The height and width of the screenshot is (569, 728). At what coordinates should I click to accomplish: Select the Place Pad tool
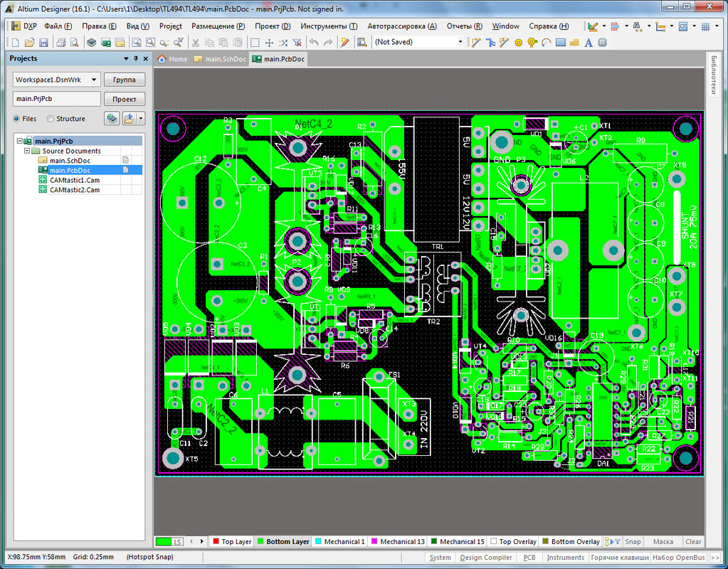(x=518, y=43)
